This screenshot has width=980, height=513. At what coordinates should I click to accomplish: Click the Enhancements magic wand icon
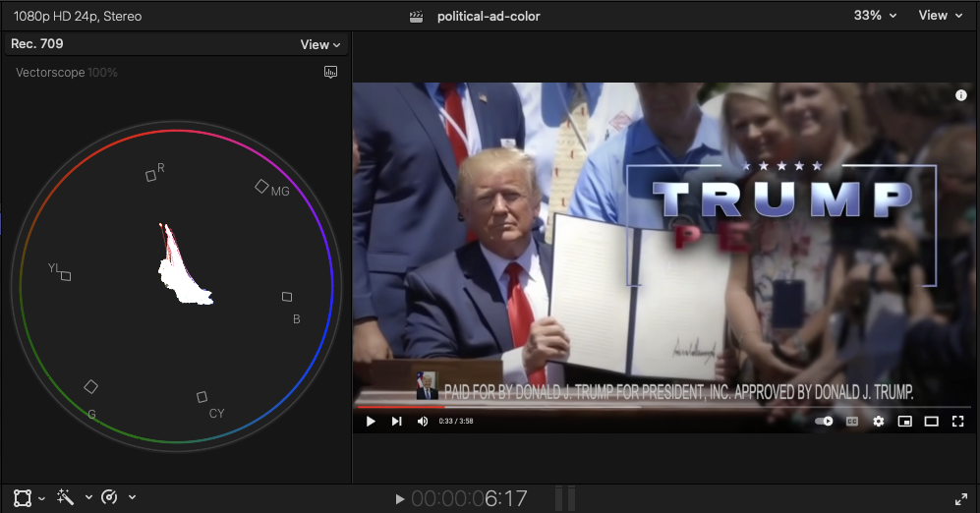click(66, 497)
